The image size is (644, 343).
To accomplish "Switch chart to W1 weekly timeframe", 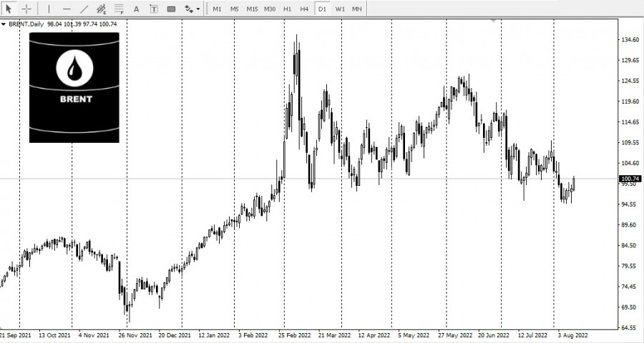I will tap(340, 9).
